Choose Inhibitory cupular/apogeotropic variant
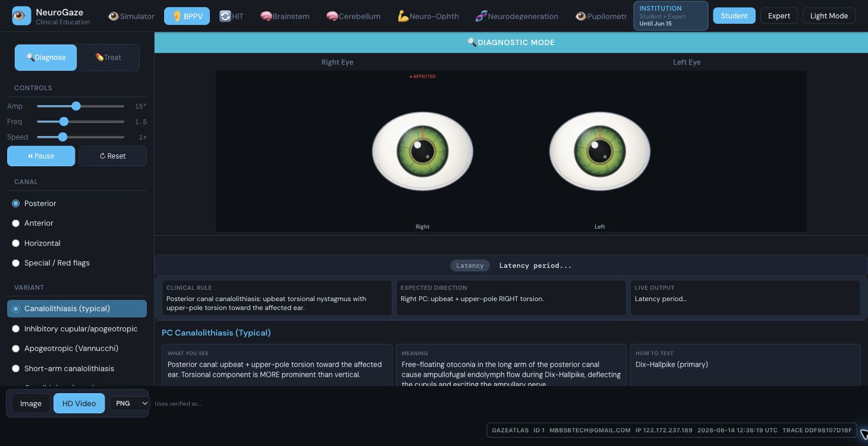 pyautogui.click(x=77, y=328)
